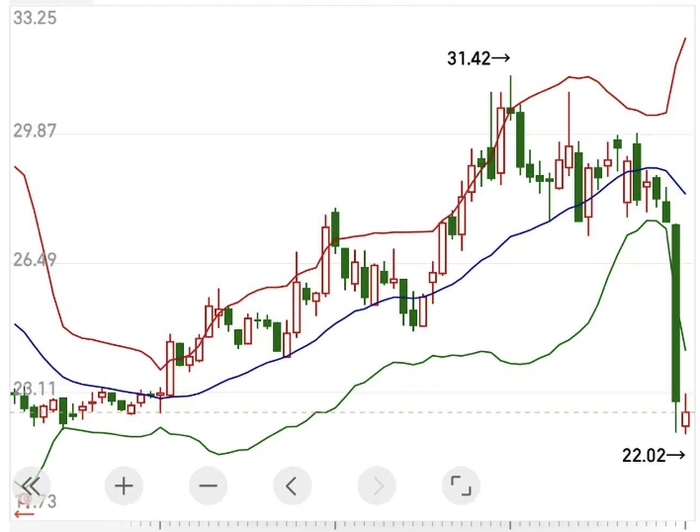Move chart left with the single left chevron
Image resolution: width=700 pixels, height=532 pixels.
point(292,486)
